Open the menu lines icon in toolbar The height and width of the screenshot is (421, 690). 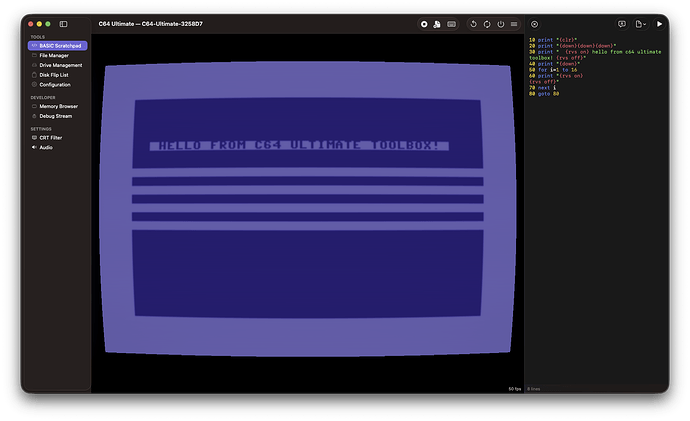(514, 24)
